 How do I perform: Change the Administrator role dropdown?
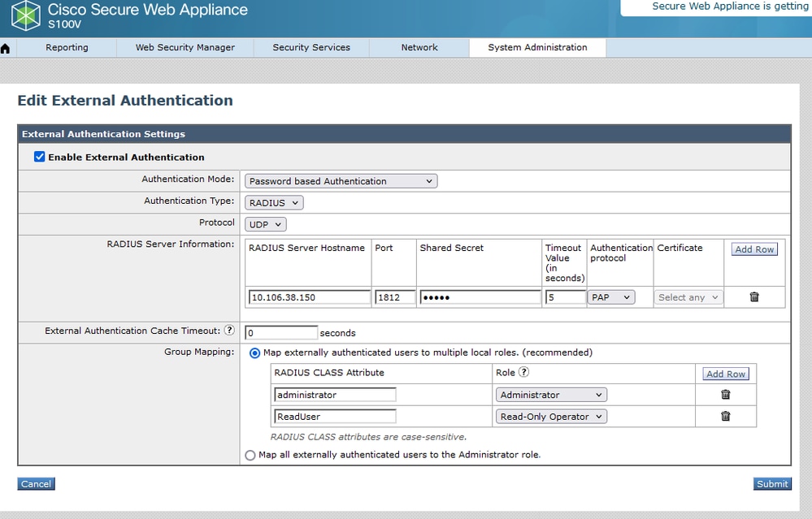[551, 395]
